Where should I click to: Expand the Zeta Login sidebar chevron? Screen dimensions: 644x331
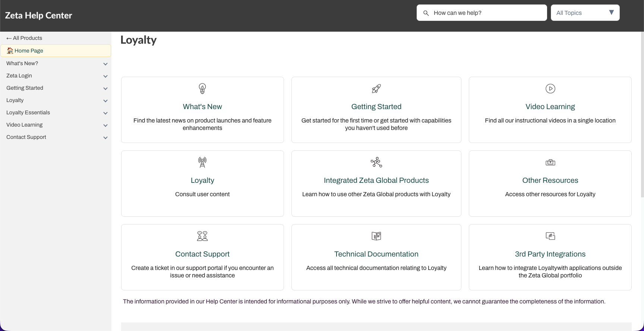[105, 76]
